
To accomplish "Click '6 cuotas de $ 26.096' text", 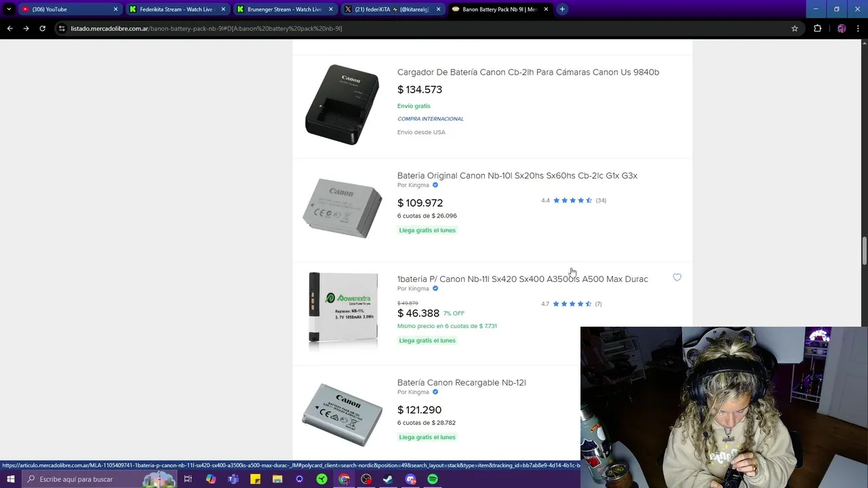I will coord(427,216).
